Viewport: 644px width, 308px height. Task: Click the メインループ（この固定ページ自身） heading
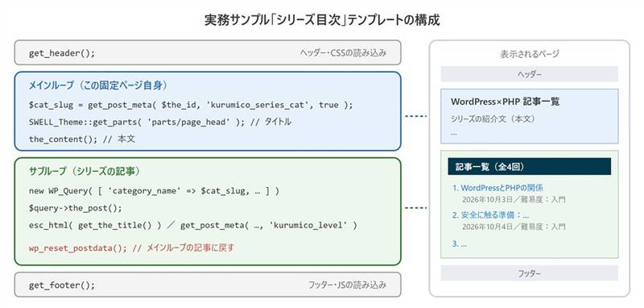tap(98, 85)
